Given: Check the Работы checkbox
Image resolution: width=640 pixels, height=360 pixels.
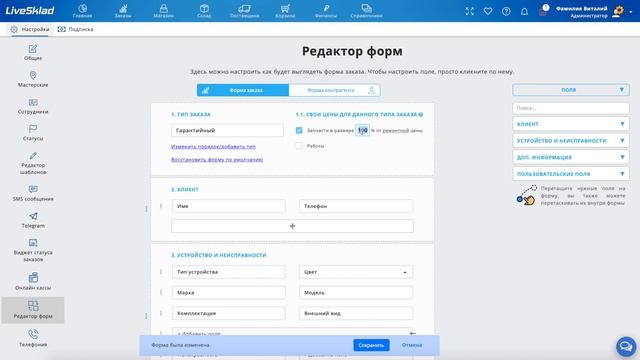Looking at the screenshot, I should [299, 146].
